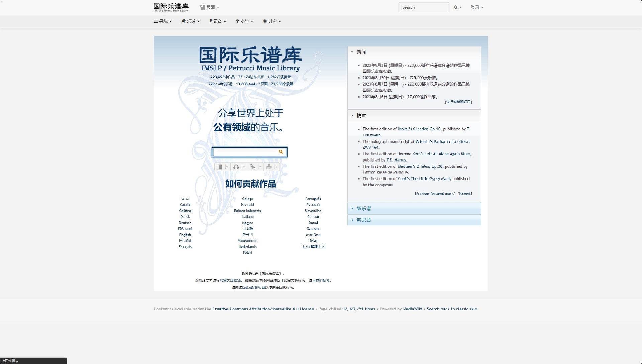Click the person icon on the 参与 menu
This screenshot has height=364, width=642.
click(238, 21)
